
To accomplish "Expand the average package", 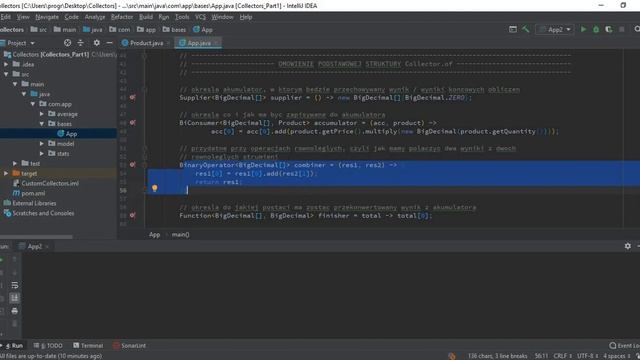I will pos(42,114).
